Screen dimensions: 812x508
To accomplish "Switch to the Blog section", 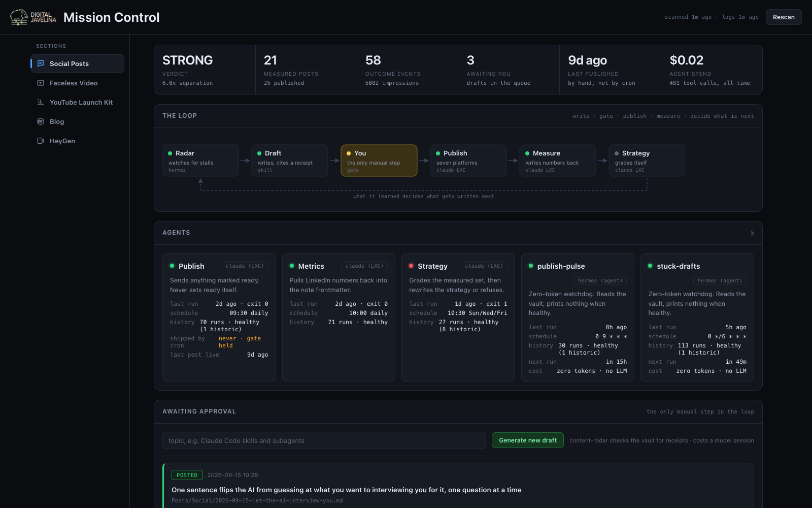I will point(77,121).
